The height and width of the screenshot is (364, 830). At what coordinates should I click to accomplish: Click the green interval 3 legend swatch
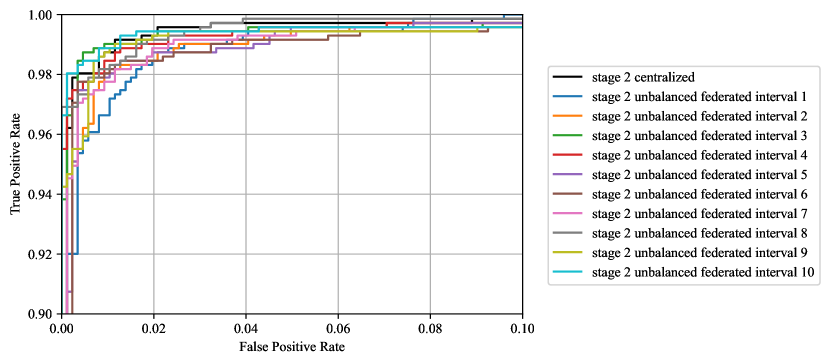pos(567,136)
